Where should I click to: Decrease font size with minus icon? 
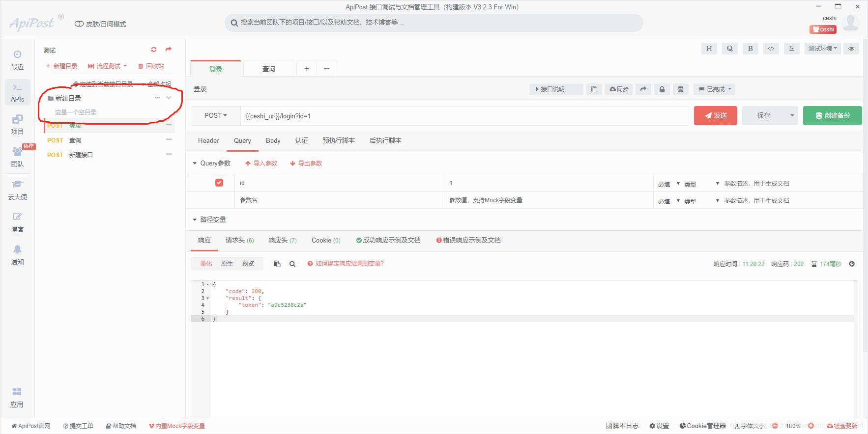coord(775,426)
